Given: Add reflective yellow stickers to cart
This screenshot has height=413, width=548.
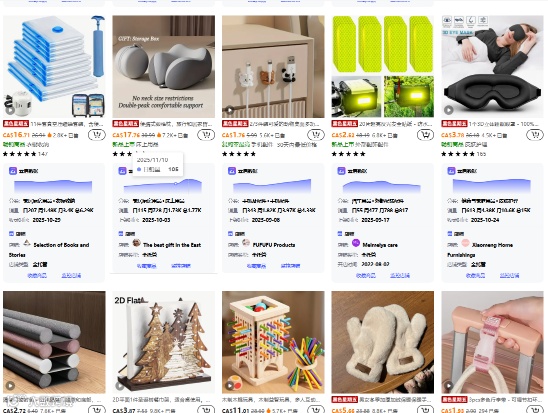Looking at the screenshot, I should click(x=425, y=135).
